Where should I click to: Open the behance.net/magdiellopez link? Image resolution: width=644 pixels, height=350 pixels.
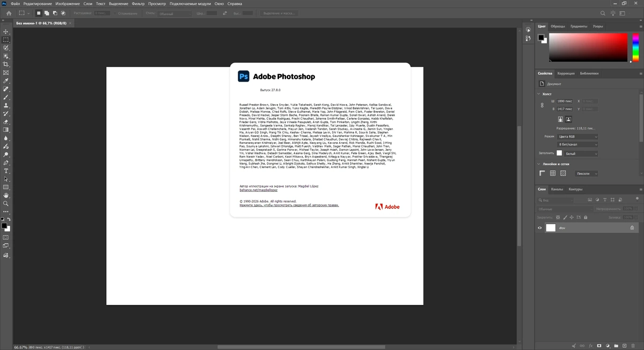point(258,190)
